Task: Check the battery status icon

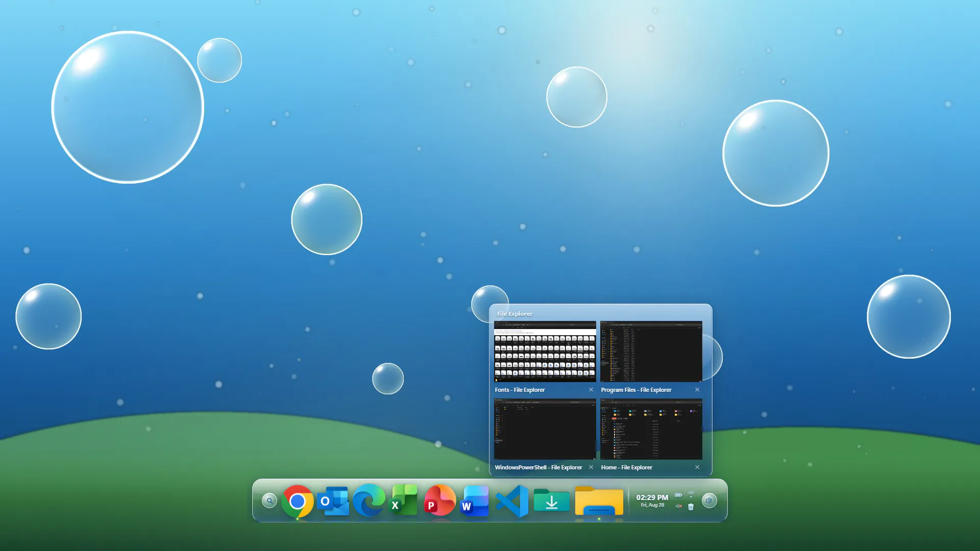Action: point(678,494)
